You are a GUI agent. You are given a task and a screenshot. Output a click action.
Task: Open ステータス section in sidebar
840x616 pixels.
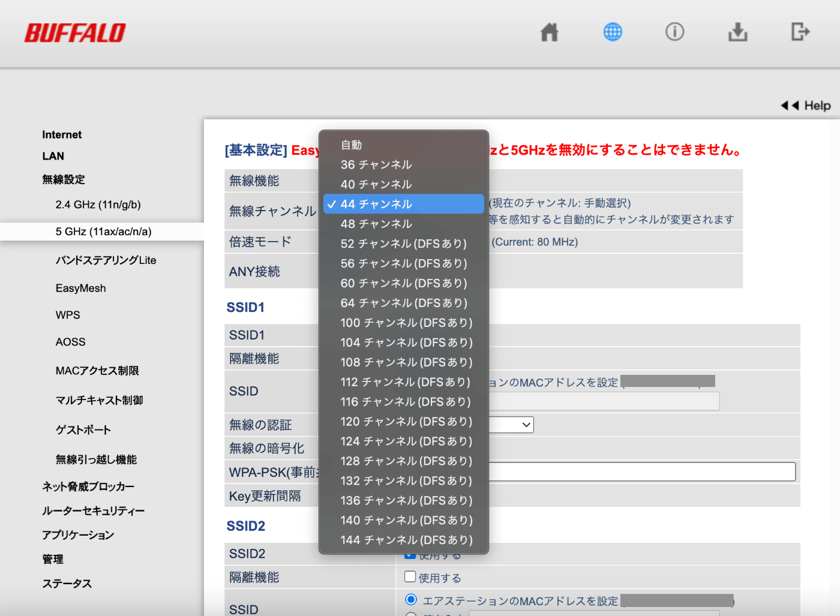pos(67,584)
